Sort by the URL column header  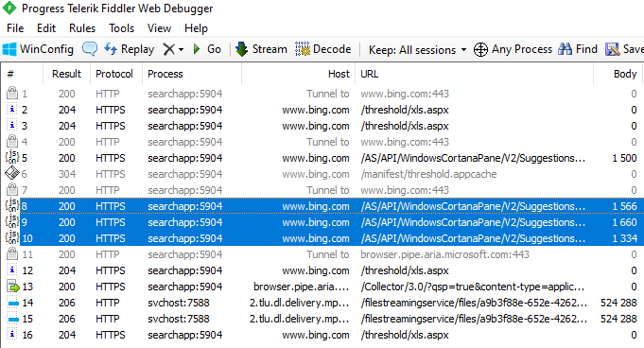click(475, 74)
